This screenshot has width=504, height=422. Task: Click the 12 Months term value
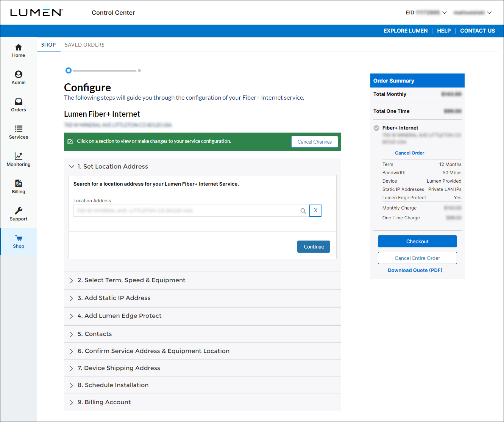[450, 164]
